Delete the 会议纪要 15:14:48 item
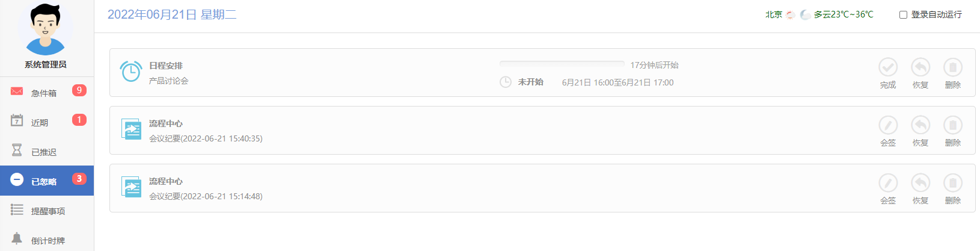This screenshot has height=251, width=980. coord(953,182)
